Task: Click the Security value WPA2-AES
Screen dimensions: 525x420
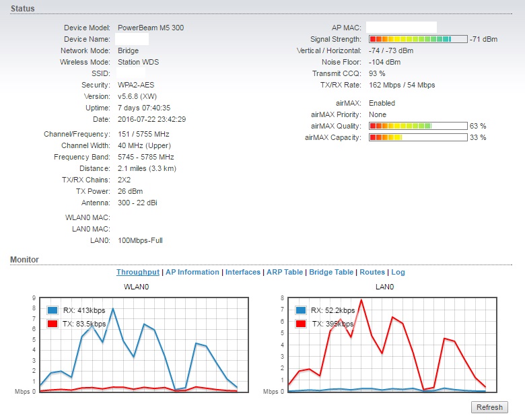Action: pos(136,85)
